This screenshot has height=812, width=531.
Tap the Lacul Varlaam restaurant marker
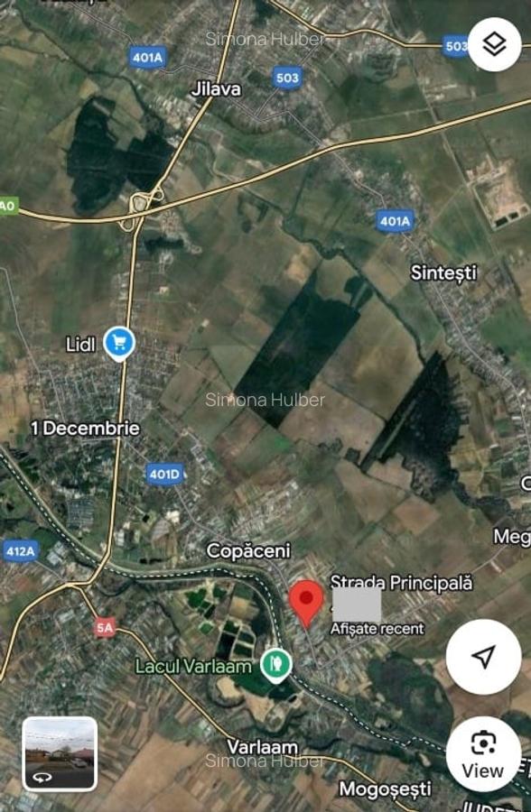[275, 665]
